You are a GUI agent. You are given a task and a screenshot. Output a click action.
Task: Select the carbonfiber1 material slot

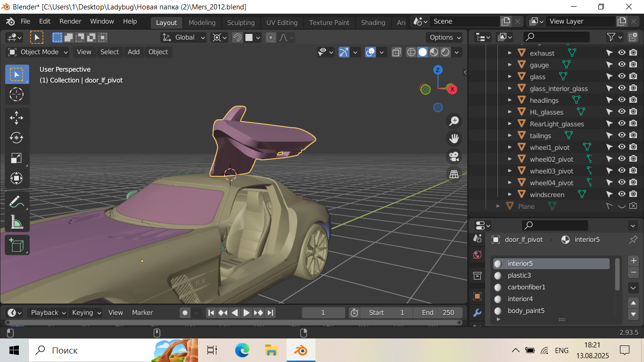[x=526, y=287]
